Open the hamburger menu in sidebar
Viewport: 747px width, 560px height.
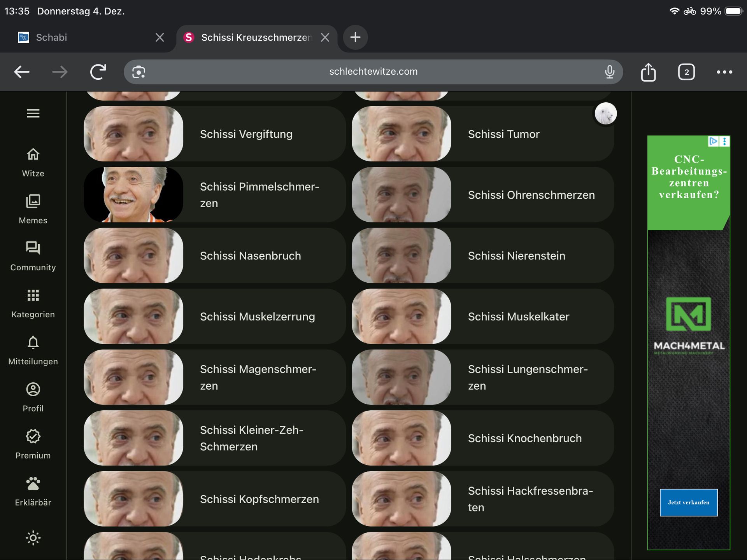click(33, 113)
